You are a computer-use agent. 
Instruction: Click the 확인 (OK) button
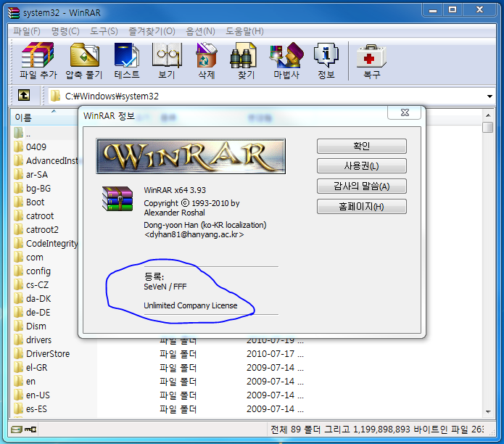pyautogui.click(x=362, y=147)
